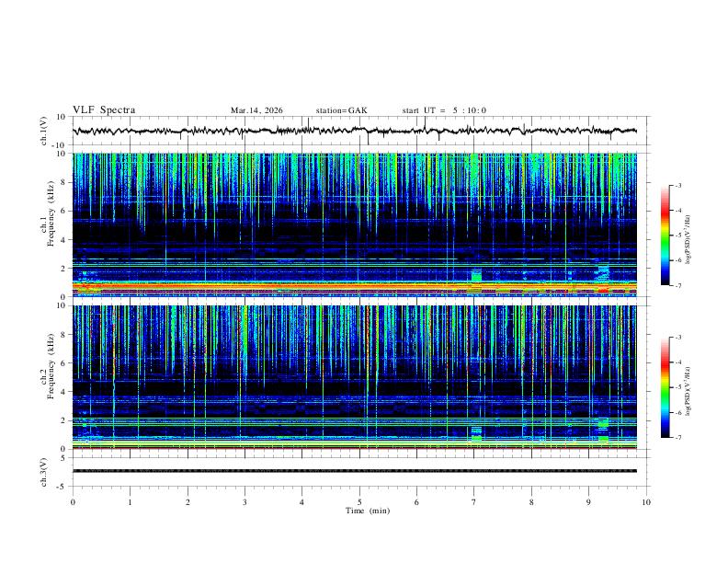Click the "-5" tick of the ch.3(V) axis
Screen dimensions: 728x563
[63, 487]
